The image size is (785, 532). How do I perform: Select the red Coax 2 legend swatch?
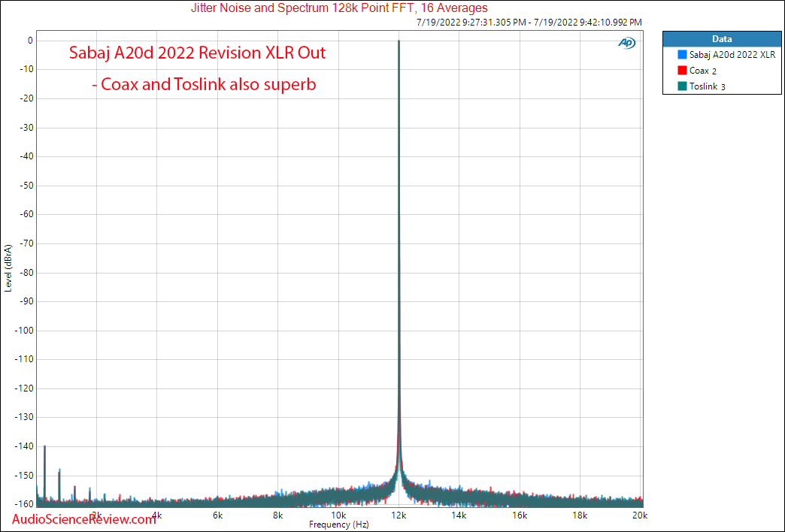(x=682, y=71)
